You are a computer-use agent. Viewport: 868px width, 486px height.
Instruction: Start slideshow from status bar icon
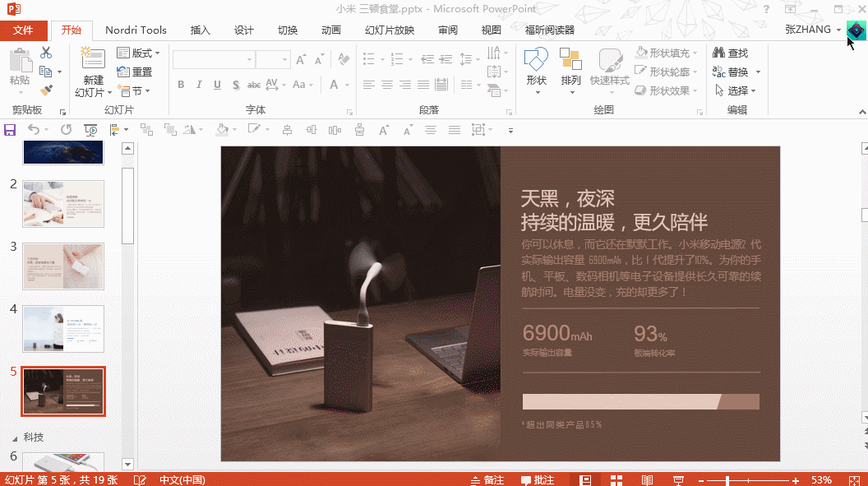678,479
